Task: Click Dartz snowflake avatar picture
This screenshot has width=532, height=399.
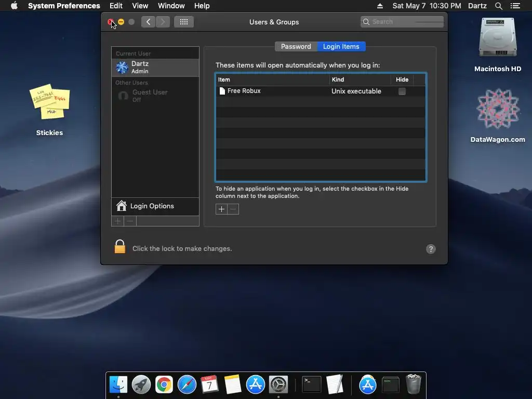Action: point(122,68)
